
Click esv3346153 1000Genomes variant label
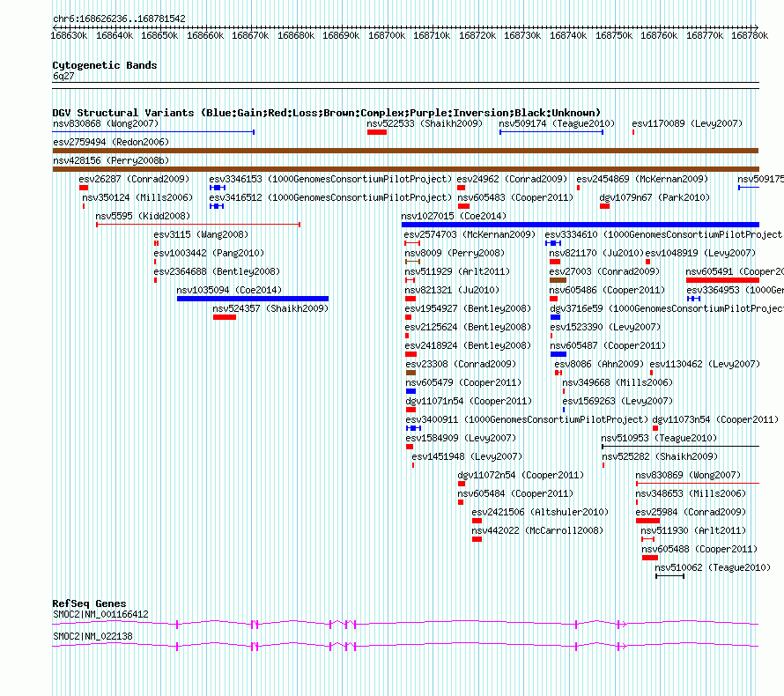[330, 179]
